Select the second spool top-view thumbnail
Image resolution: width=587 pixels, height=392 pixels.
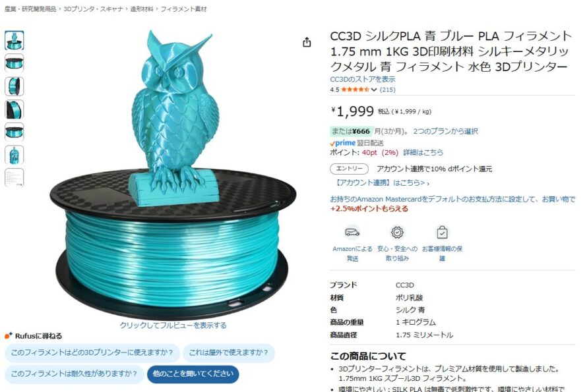coord(15,63)
